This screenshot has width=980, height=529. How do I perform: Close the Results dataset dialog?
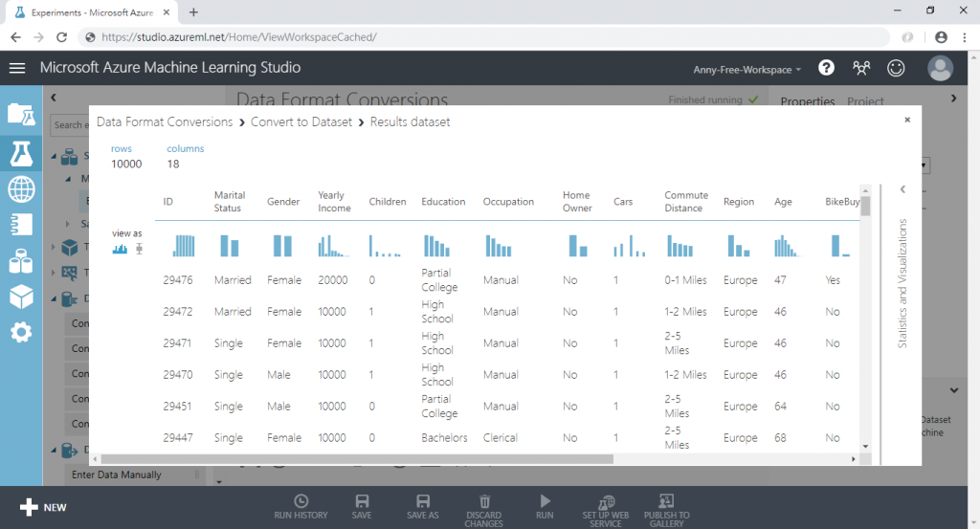[x=907, y=120]
